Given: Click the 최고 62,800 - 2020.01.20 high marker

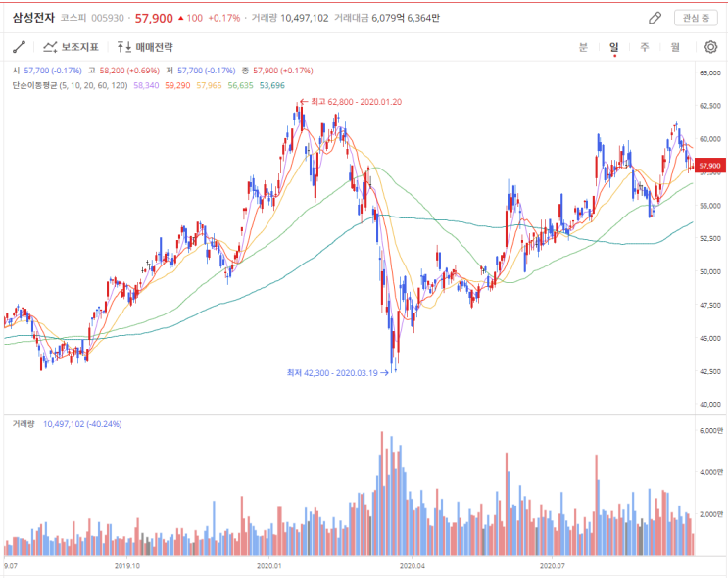Looking at the screenshot, I should (x=351, y=102).
